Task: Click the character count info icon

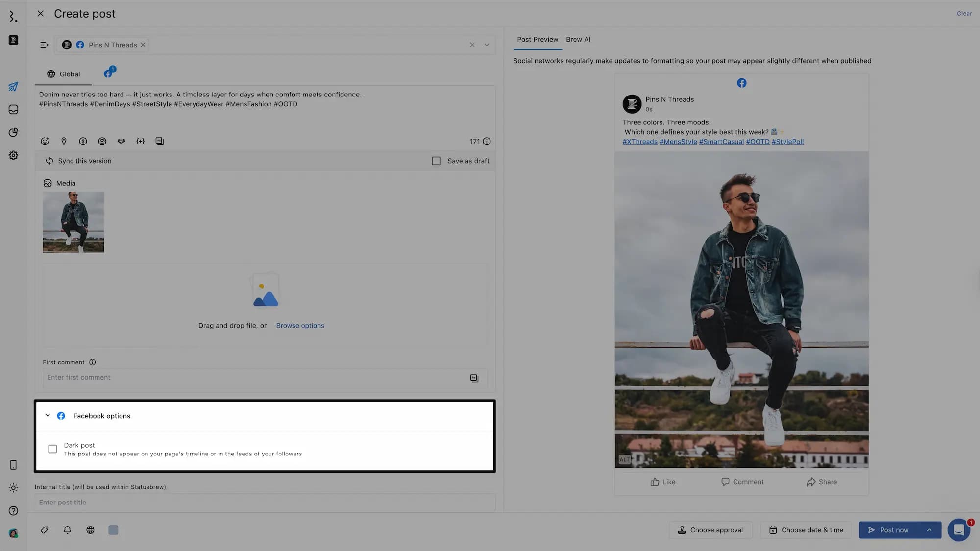Action: pyautogui.click(x=487, y=141)
